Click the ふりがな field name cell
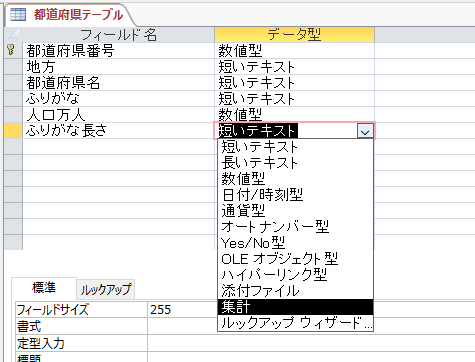The image size is (475, 362). point(118,98)
